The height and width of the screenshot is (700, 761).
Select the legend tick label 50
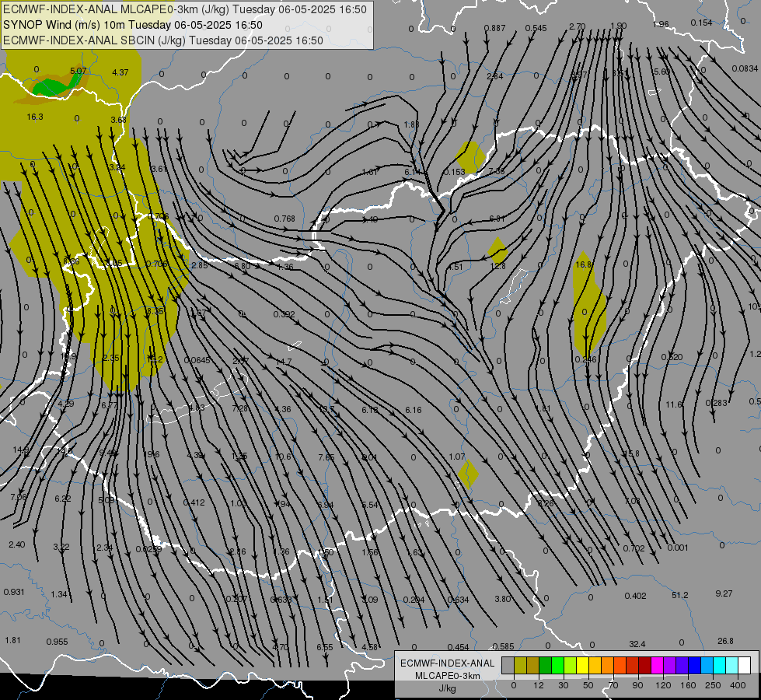coord(588,685)
